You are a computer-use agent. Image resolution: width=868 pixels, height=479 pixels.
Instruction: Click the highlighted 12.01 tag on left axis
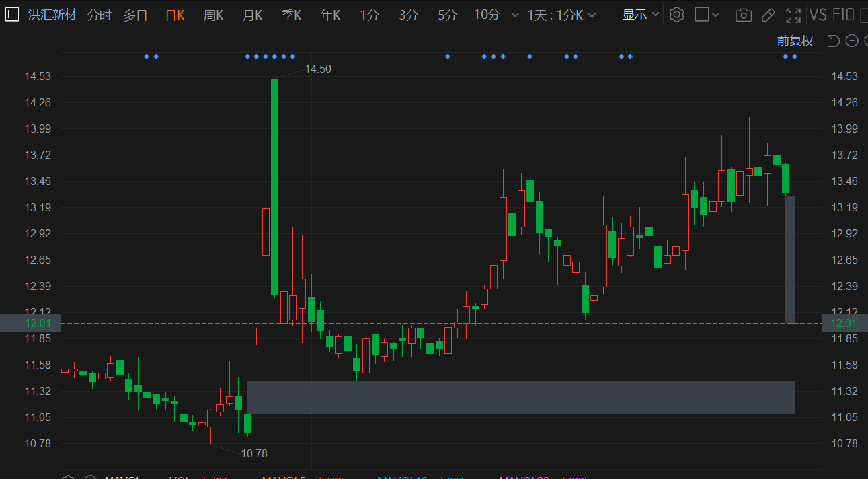coord(30,323)
